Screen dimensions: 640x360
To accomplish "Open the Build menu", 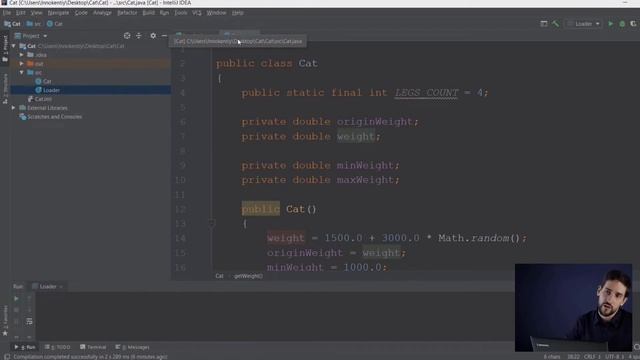I will pyautogui.click(x=148, y=13).
